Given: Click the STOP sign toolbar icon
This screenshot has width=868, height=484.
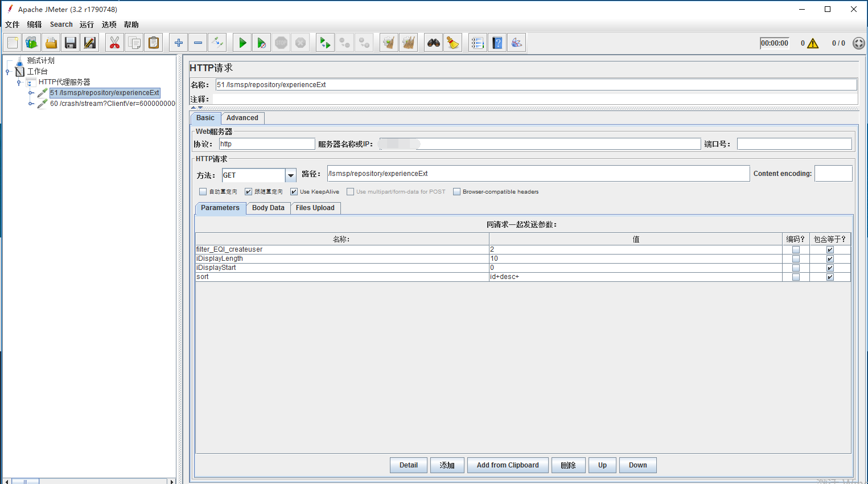Looking at the screenshot, I should [x=281, y=43].
